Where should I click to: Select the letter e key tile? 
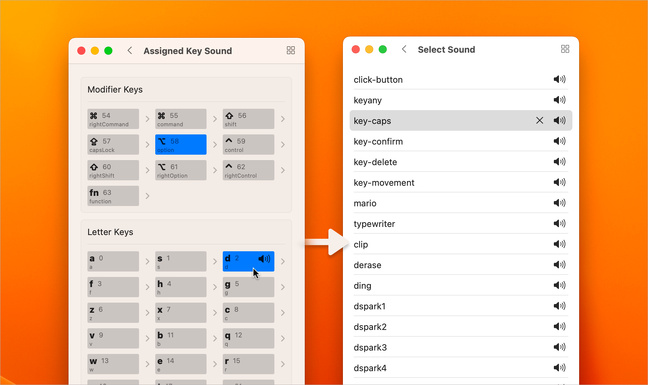181,364
